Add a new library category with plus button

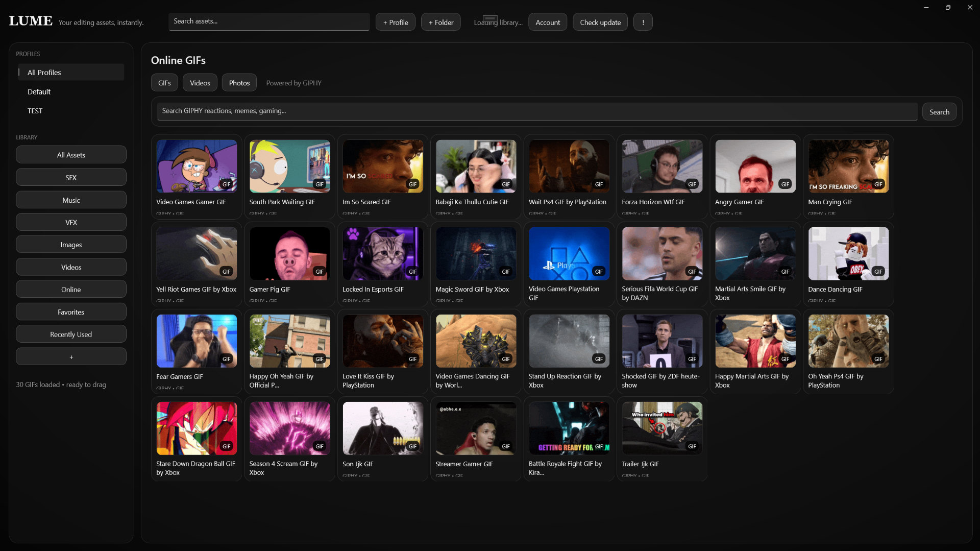71,356
